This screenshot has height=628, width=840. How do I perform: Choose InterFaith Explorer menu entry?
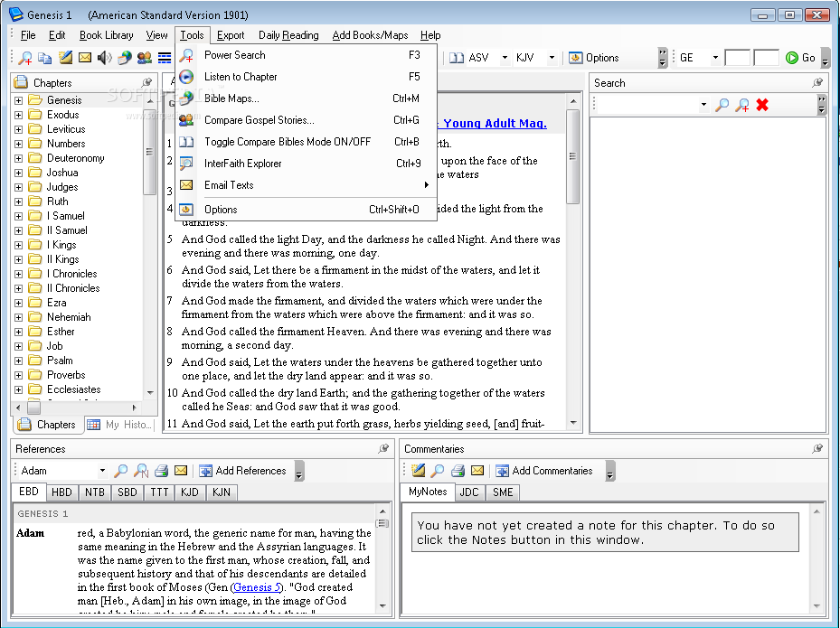306,164
